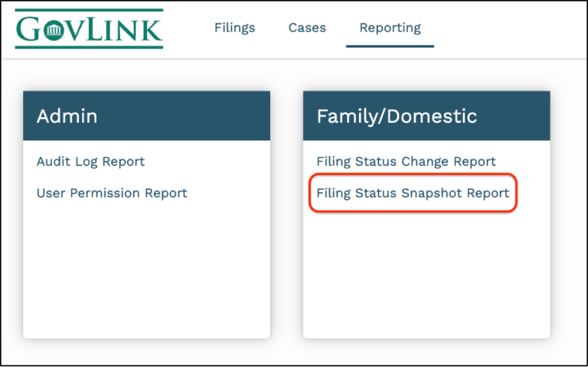Screen dimensions: 588x367
Task: Click the underline beneath the Reporting tab
Action: pos(390,46)
